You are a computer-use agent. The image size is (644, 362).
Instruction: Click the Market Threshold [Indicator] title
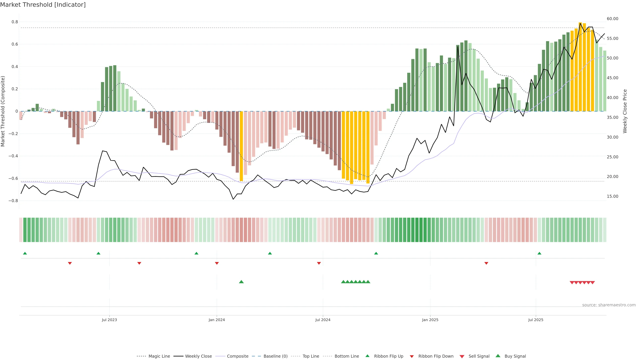pyautogui.click(x=43, y=5)
